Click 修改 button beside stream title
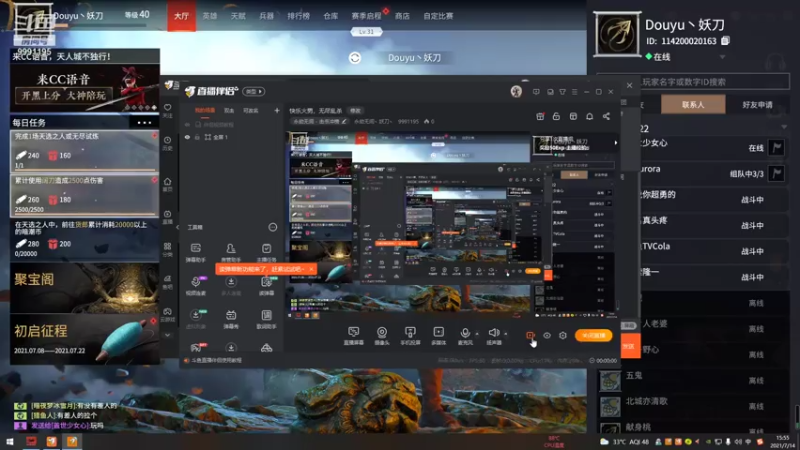800x450 pixels. tap(355, 111)
